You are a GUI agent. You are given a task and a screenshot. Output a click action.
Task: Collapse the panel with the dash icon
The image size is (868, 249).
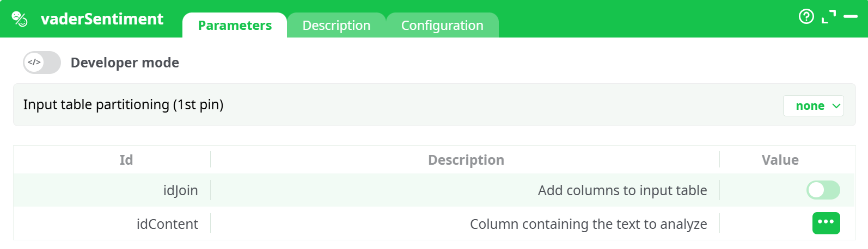tap(851, 17)
